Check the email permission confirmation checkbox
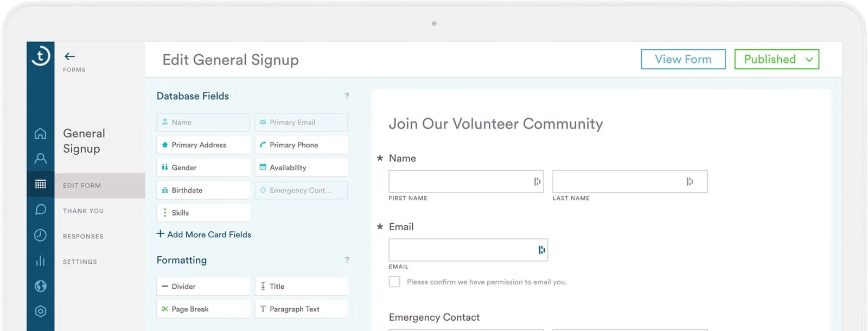Image resolution: width=868 pixels, height=331 pixels. (394, 282)
